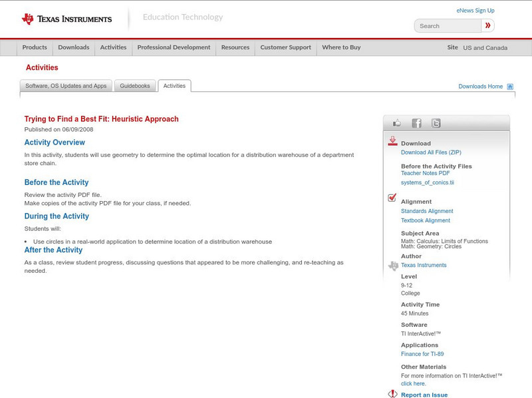Image resolution: width=532 pixels, height=398 pixels.
Task: Open the Professional Development menu
Action: click(174, 47)
